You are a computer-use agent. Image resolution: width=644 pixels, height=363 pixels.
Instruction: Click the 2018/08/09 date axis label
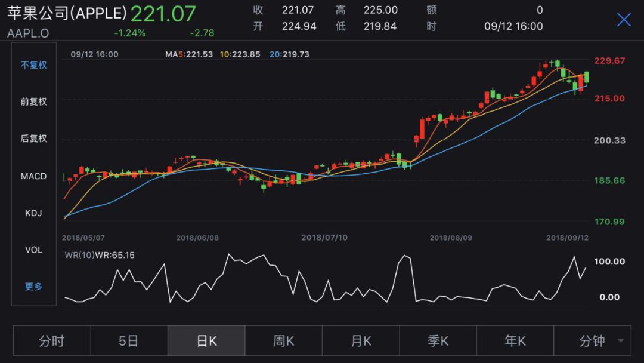click(451, 238)
